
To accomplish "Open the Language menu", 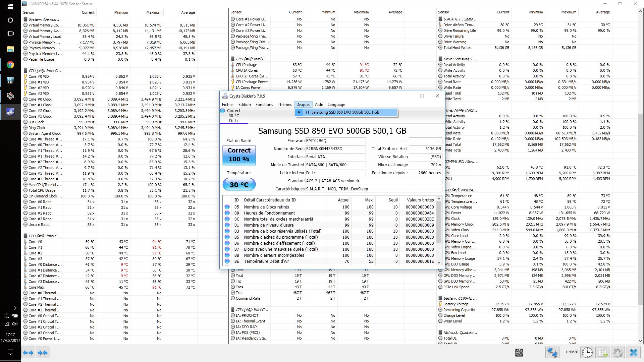I will tap(336, 105).
